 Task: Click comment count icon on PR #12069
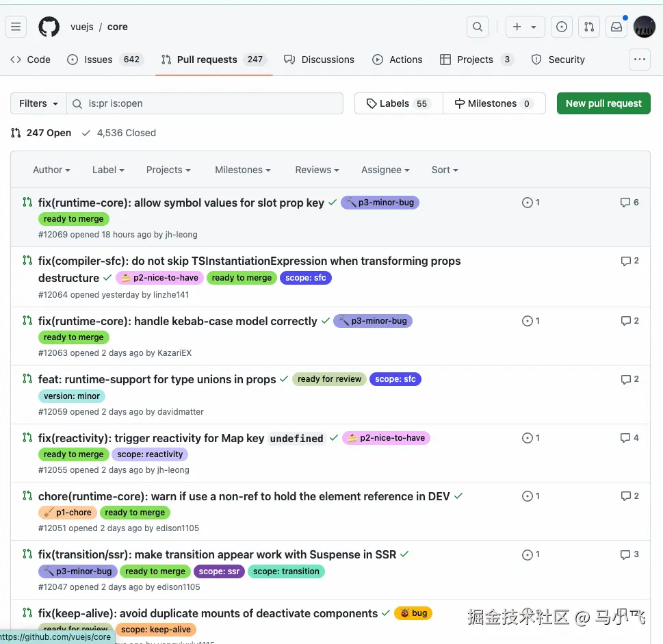[x=629, y=203]
